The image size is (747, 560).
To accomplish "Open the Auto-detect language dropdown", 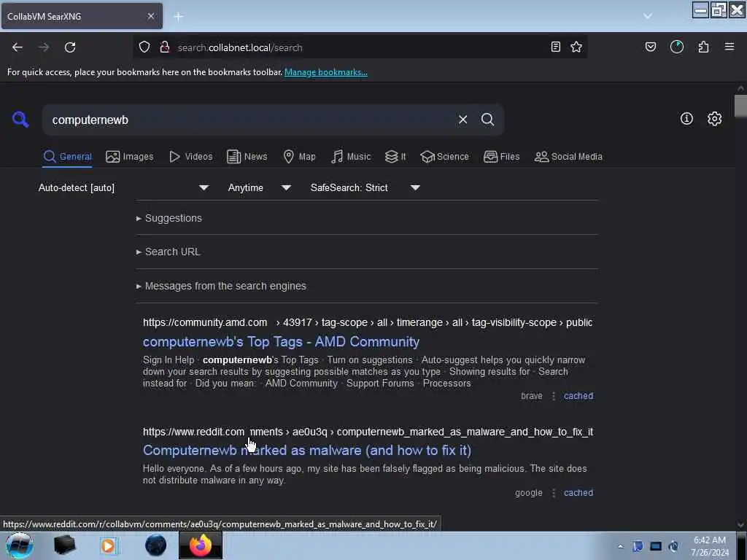I will click(x=123, y=187).
